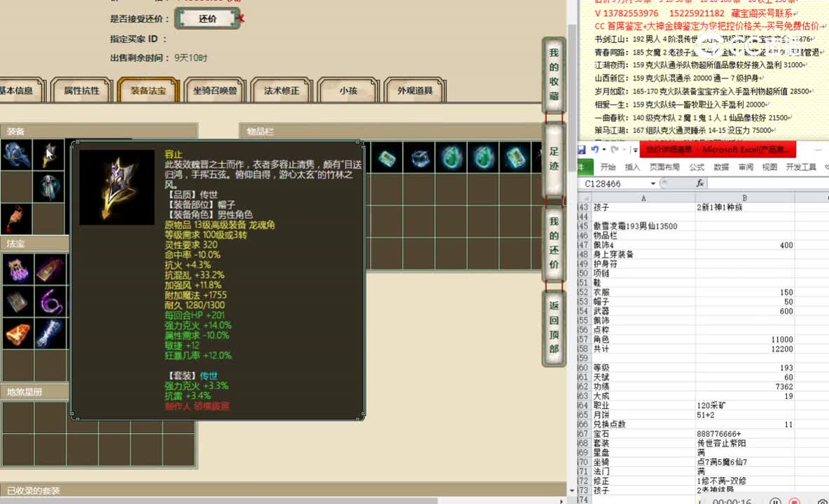
Task: Select the first inventory item icon
Action: click(386, 157)
